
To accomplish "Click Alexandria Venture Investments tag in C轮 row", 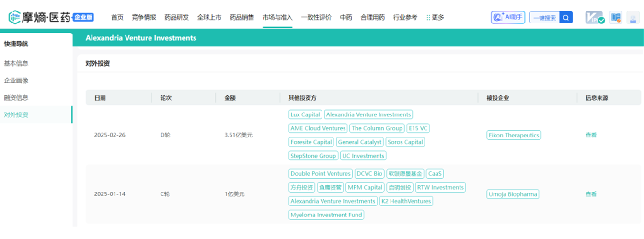I will pyautogui.click(x=333, y=201).
